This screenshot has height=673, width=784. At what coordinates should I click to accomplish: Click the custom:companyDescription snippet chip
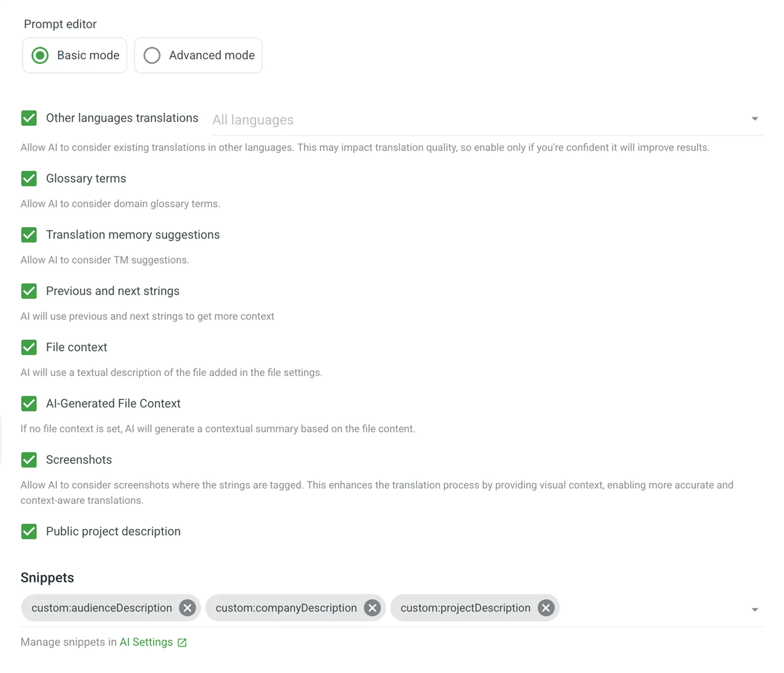coord(286,608)
